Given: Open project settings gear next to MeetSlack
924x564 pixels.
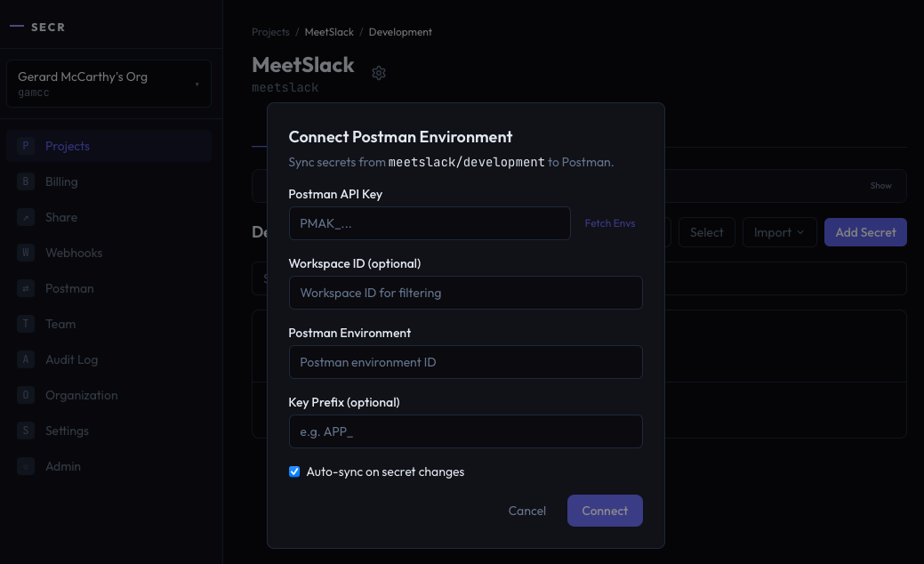Looking at the screenshot, I should [x=379, y=73].
